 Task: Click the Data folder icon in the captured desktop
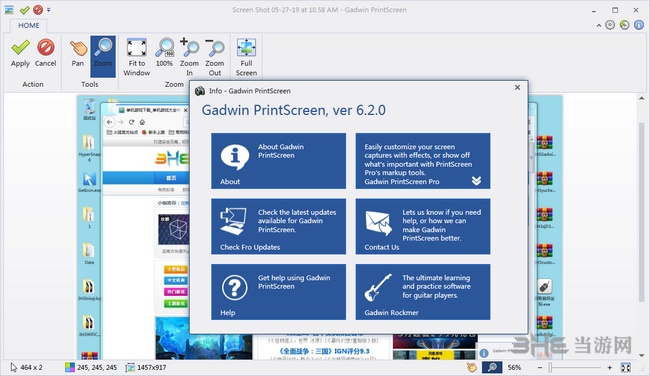(x=89, y=250)
